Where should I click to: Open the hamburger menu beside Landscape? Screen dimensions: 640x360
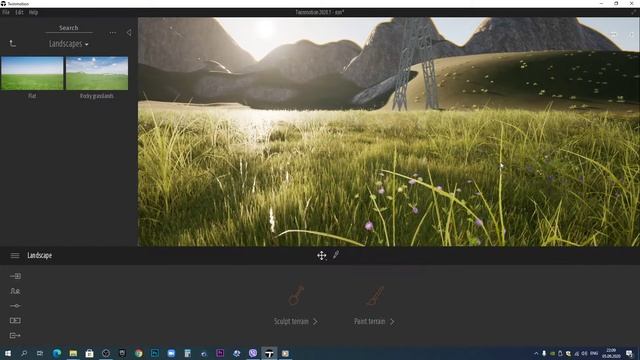coord(15,256)
